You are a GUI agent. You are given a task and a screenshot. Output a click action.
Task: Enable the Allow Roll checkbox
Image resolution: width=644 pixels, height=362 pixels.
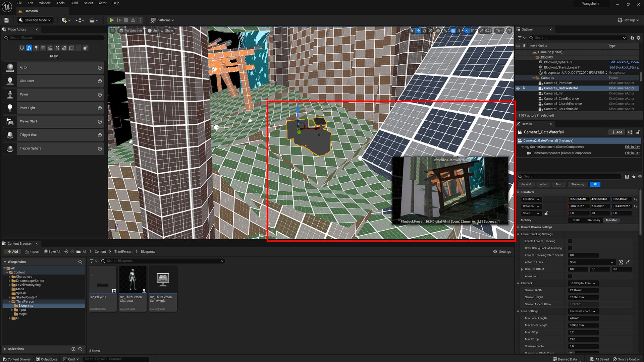pyautogui.click(x=570, y=276)
